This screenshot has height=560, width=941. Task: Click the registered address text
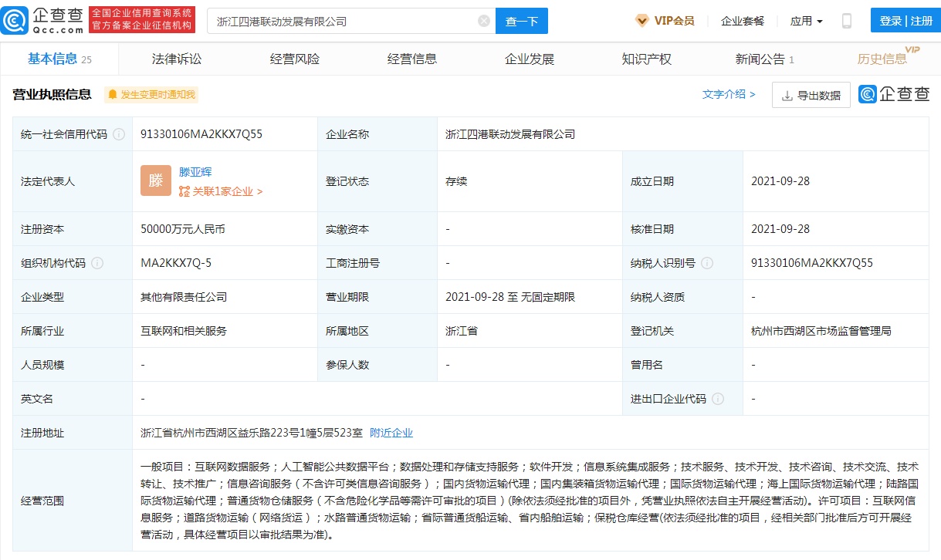tap(252, 433)
